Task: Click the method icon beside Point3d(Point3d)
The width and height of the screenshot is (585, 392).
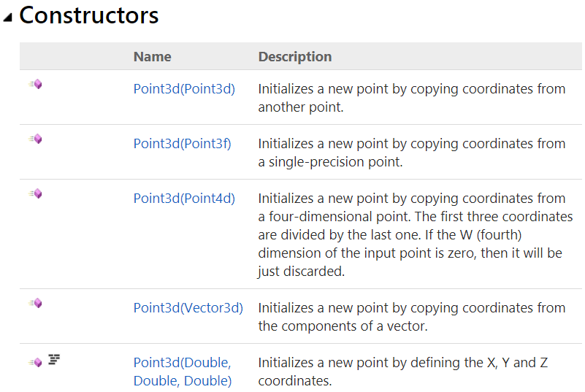Action: (36, 85)
